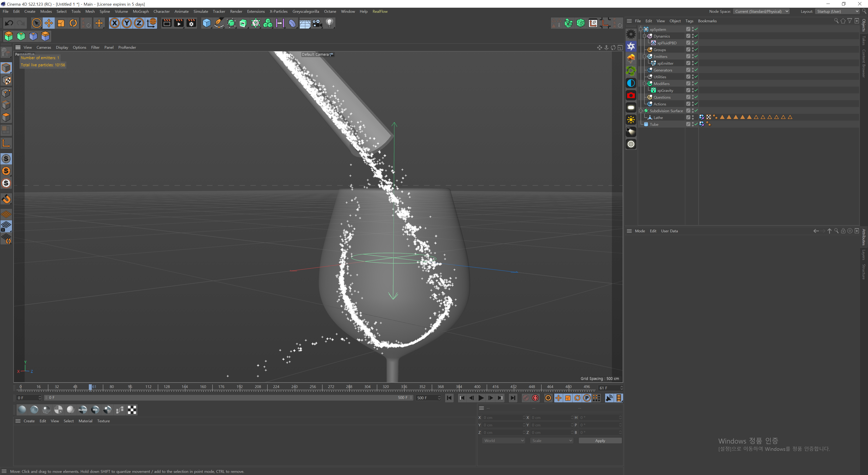This screenshot has height=475, width=868.
Task: Toggle Autokeying button
Action: coord(535,398)
